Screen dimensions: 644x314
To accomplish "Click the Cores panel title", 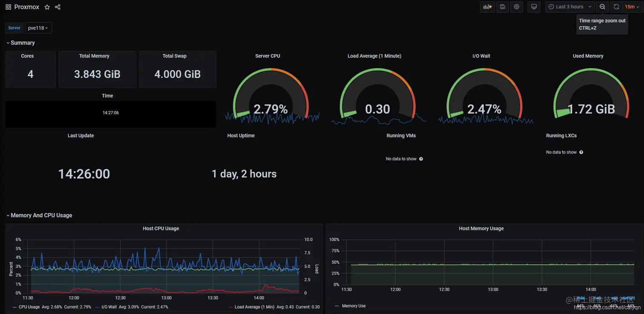I will pyautogui.click(x=27, y=56).
